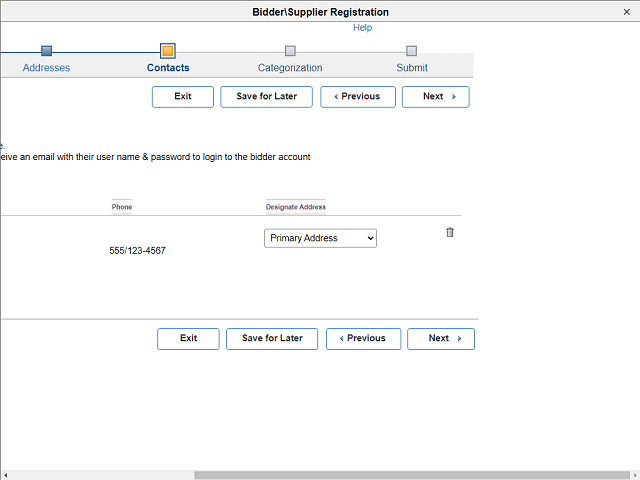Delete the contact row with trash icon
640x480 pixels.
click(x=449, y=232)
